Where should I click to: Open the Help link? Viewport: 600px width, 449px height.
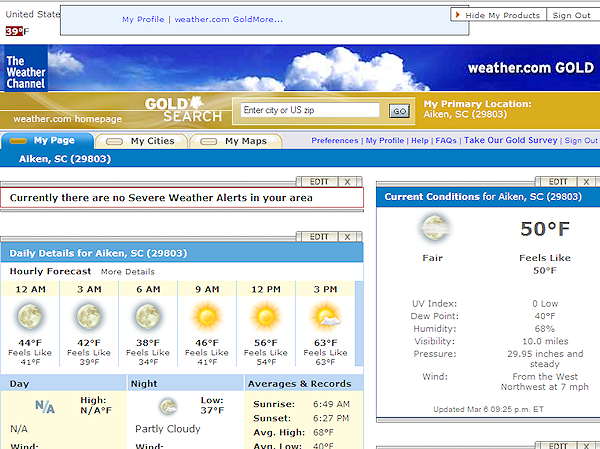pyautogui.click(x=420, y=140)
